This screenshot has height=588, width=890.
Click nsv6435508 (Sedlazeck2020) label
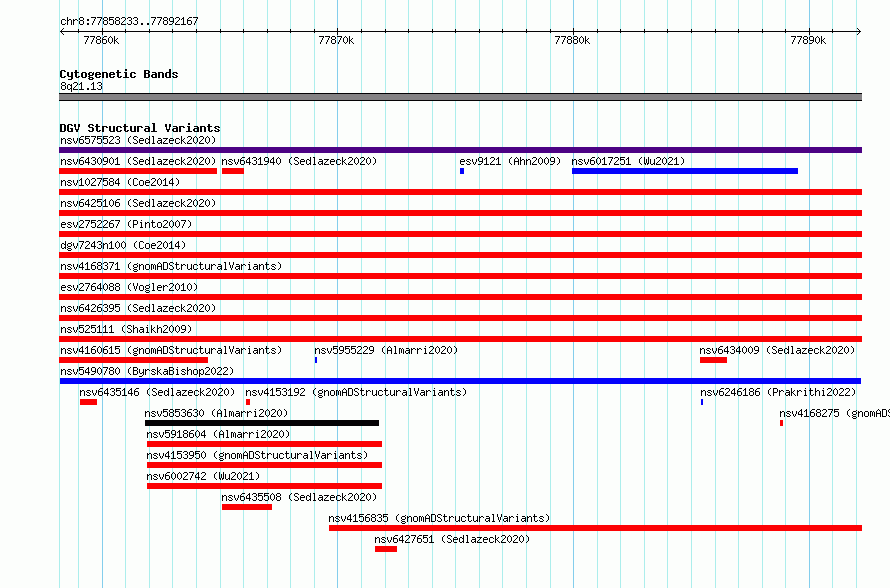(299, 497)
